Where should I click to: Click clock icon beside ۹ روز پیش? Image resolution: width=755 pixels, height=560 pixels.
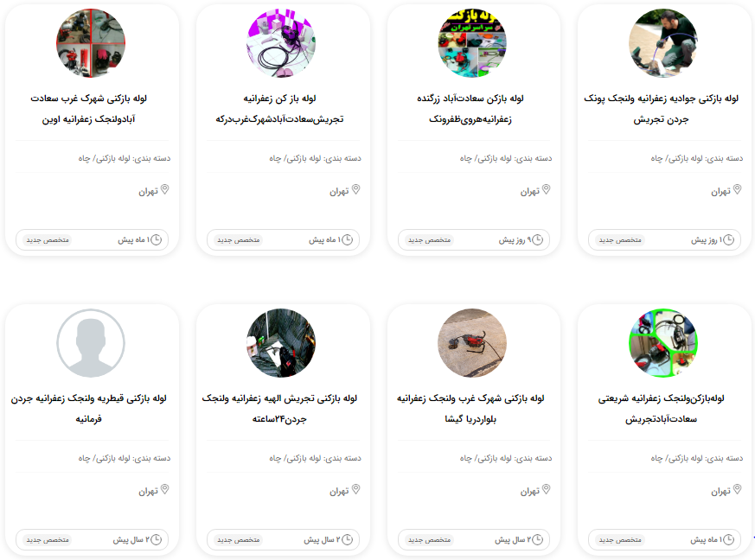pos(537,239)
